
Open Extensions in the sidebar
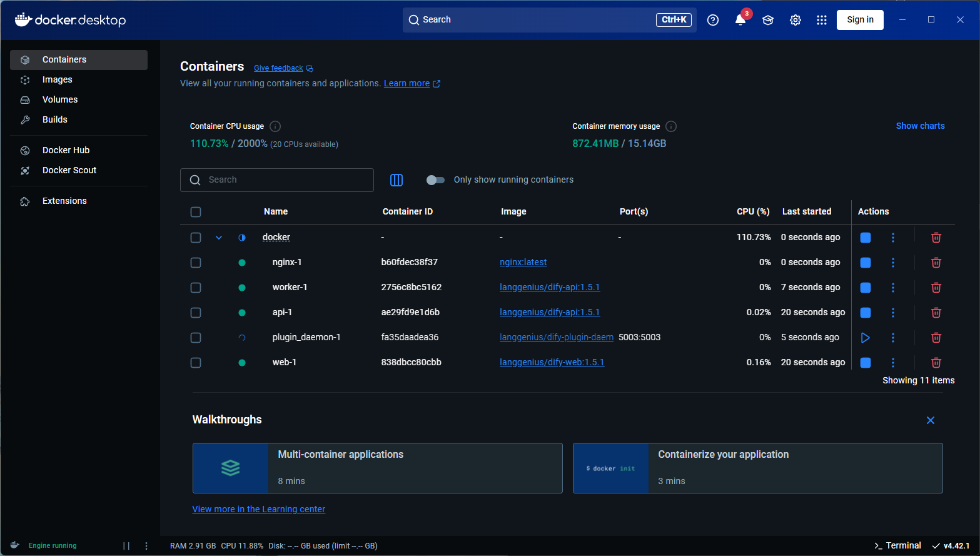[x=79, y=201]
